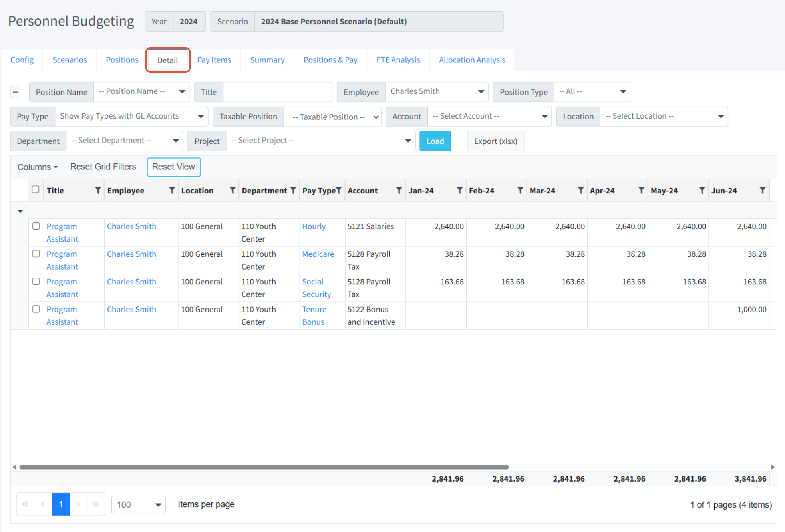Go to next page arrow in pager
Viewport: 785px width, 532px height.
click(x=78, y=504)
